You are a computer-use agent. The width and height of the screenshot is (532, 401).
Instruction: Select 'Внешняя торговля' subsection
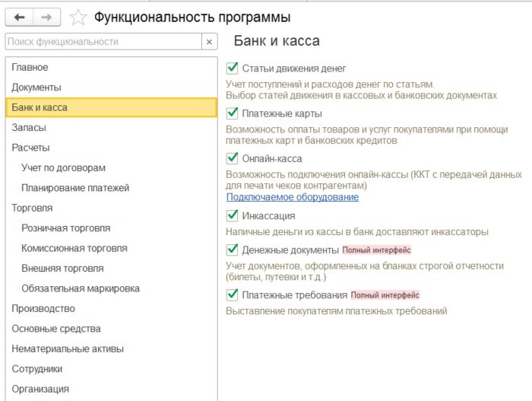point(111,268)
